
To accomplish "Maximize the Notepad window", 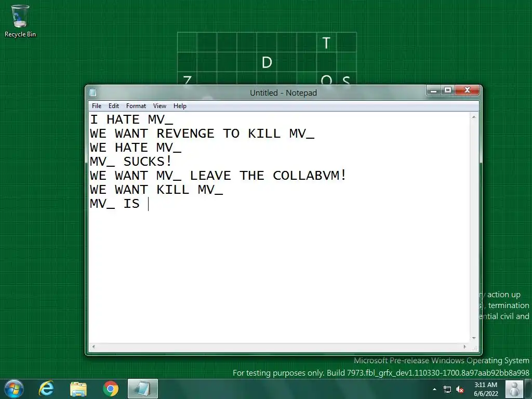I will point(448,90).
